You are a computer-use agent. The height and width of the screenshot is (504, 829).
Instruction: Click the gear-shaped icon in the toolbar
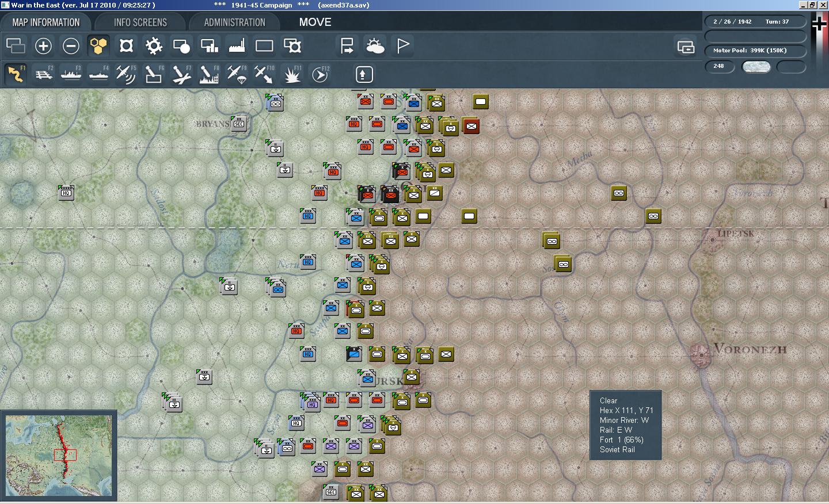[154, 45]
